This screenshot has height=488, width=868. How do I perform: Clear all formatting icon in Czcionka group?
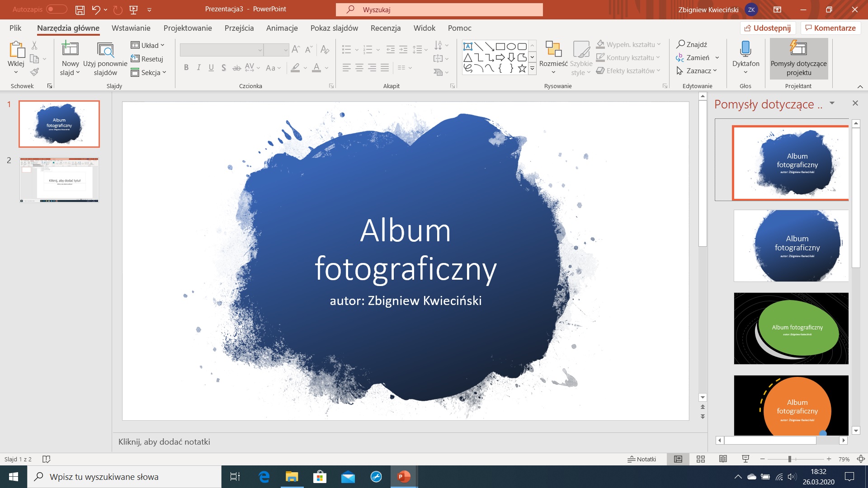pyautogui.click(x=325, y=49)
